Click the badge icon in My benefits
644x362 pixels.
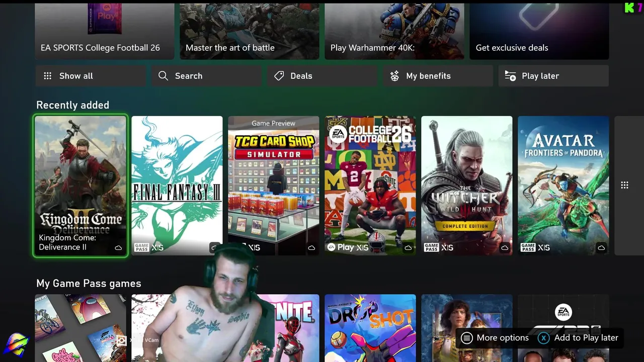point(395,76)
